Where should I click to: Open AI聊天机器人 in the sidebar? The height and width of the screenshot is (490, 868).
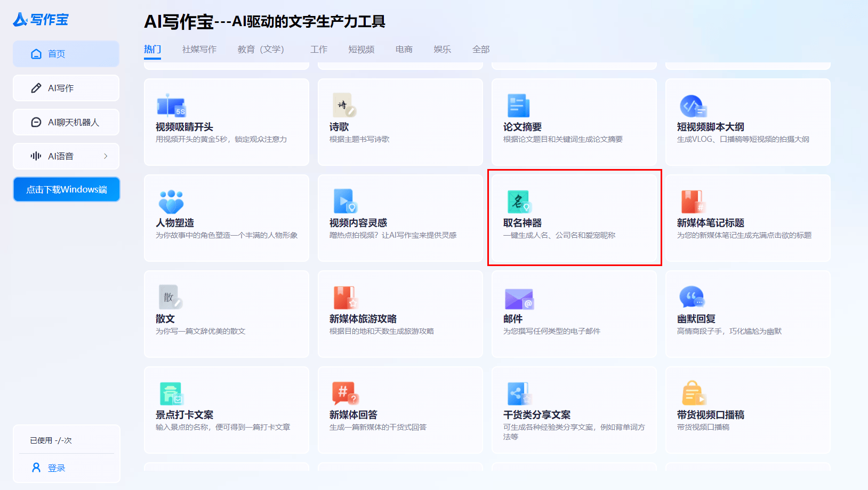pos(66,122)
